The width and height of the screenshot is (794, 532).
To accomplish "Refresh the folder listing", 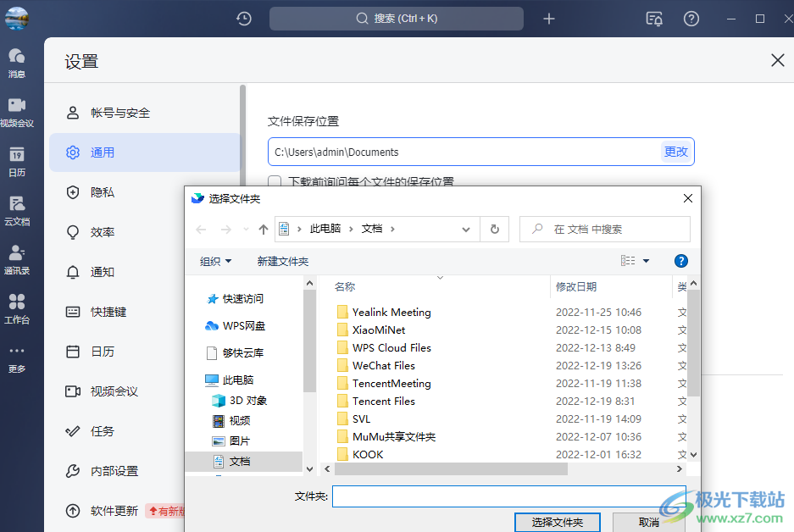I will tap(495, 230).
